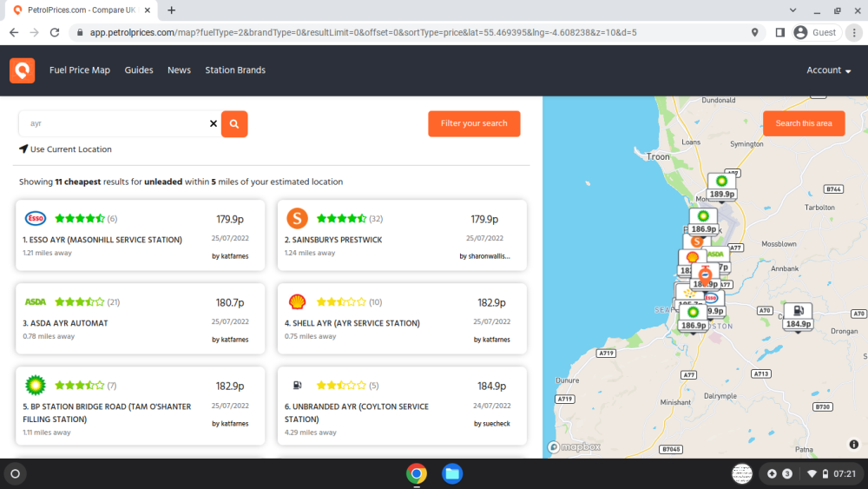Click 'by sharonwallis...' contributor text
The image size is (868, 489).
pyautogui.click(x=484, y=256)
